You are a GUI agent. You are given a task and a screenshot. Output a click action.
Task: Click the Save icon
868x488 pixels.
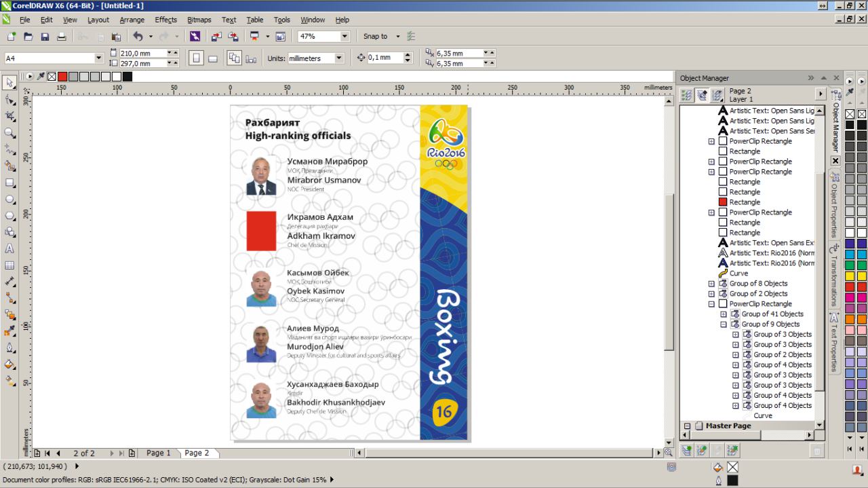pyautogui.click(x=45, y=36)
